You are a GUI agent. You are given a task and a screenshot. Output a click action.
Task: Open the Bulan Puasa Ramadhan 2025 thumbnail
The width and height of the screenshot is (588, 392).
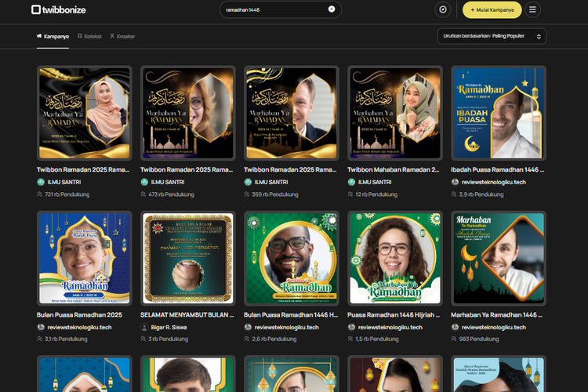click(85, 258)
